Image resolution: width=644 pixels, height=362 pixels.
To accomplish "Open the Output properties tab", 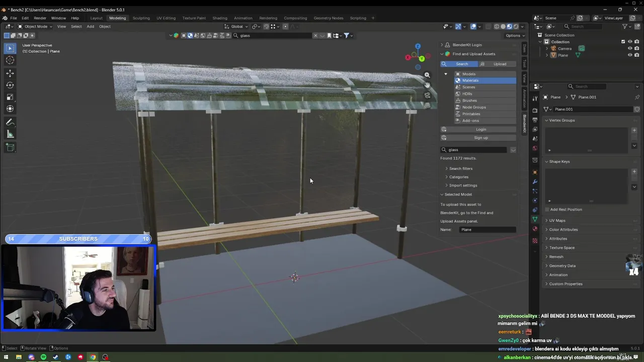I will point(535,120).
